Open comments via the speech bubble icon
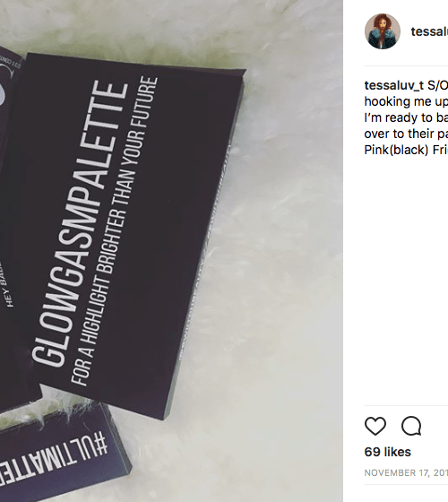The width and height of the screenshot is (448, 502). pos(411,426)
